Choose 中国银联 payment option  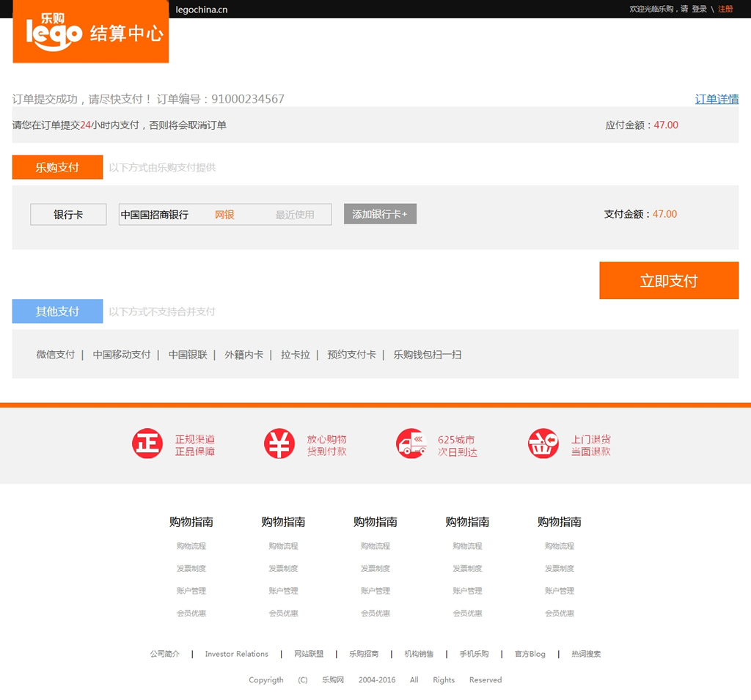tap(188, 355)
